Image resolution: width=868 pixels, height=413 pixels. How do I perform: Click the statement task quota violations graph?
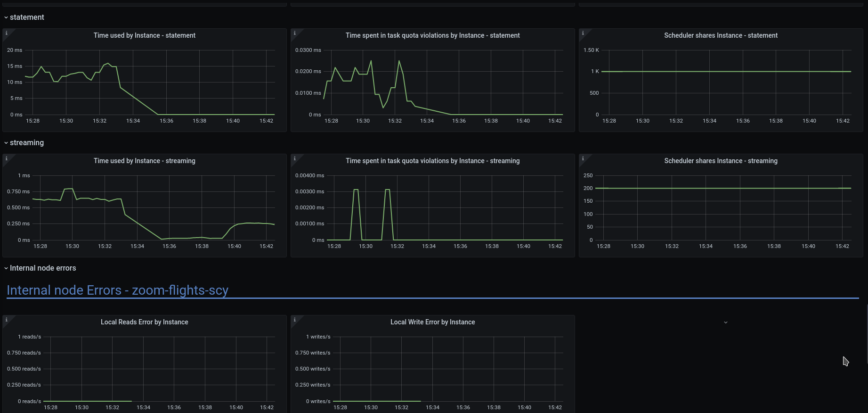(443, 82)
